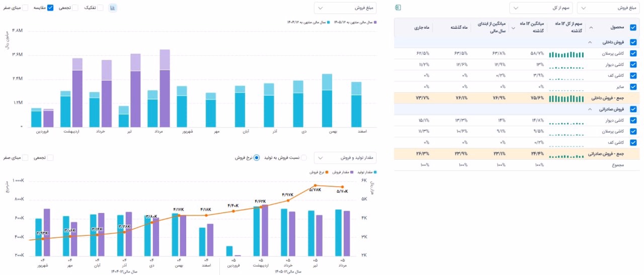Enable مبنای صفر for the bottom chart

click(25, 158)
